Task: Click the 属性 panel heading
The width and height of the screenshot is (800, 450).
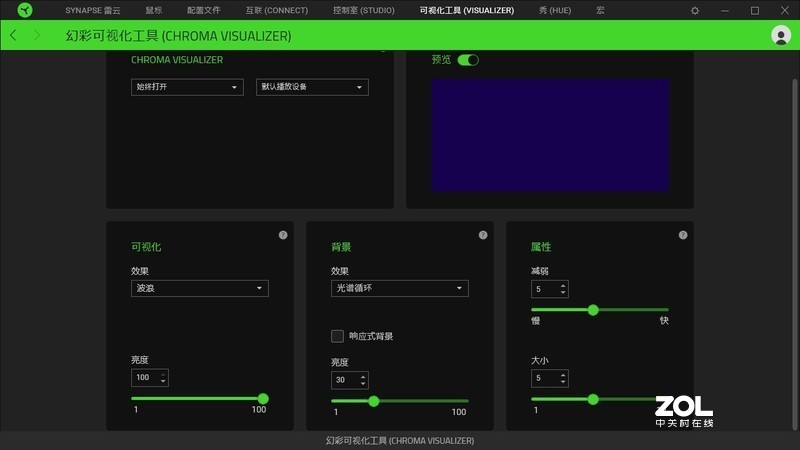Action: [x=541, y=247]
